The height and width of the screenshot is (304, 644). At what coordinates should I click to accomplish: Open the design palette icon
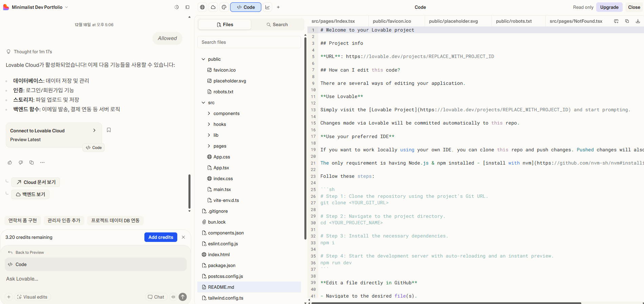pyautogui.click(x=224, y=7)
